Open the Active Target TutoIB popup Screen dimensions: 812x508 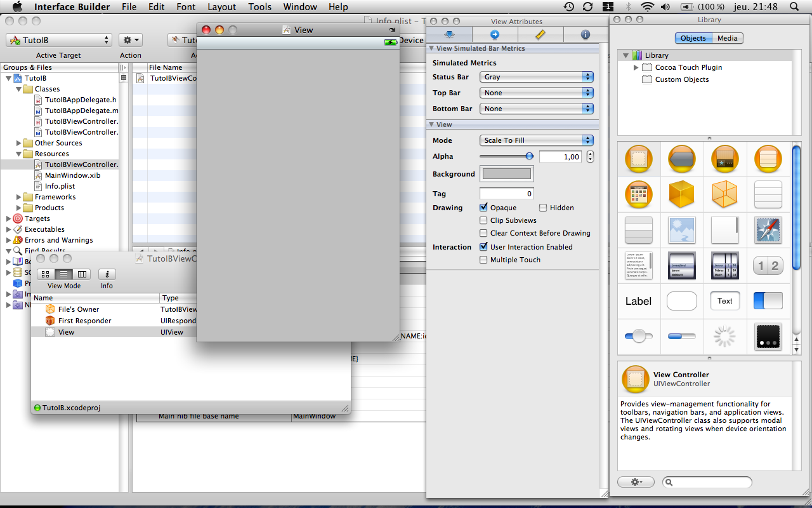(x=59, y=40)
